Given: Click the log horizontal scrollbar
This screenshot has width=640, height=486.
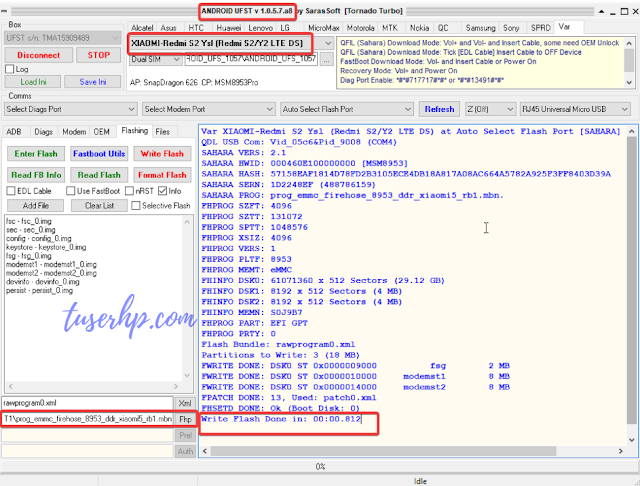Looking at the screenshot, I should coord(383,451).
